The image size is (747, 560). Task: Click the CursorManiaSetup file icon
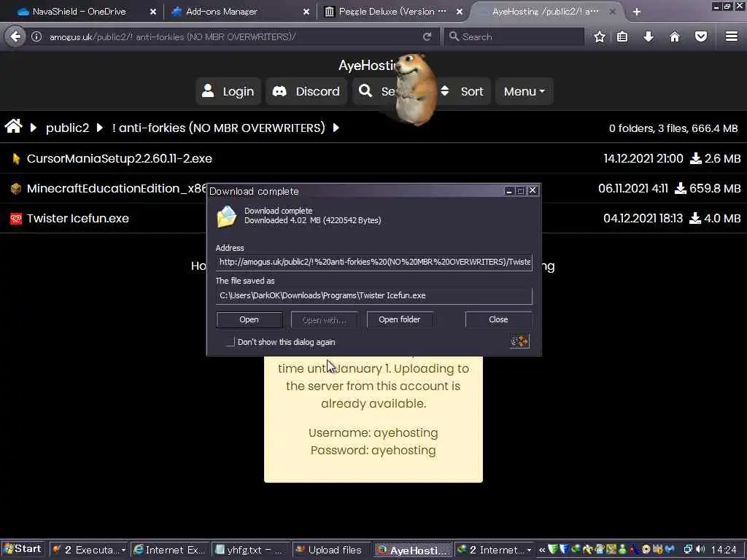click(x=16, y=159)
